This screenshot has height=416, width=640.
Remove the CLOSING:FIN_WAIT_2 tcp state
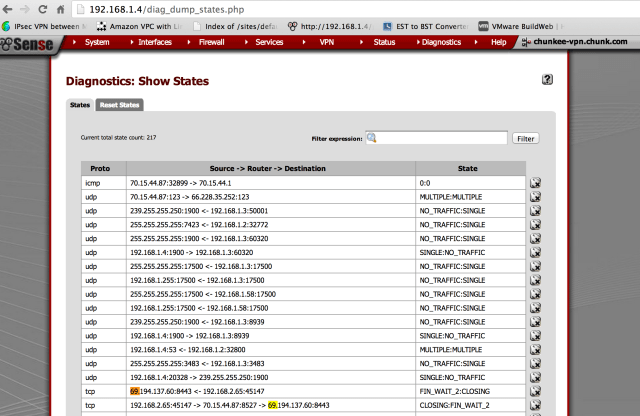click(536, 406)
